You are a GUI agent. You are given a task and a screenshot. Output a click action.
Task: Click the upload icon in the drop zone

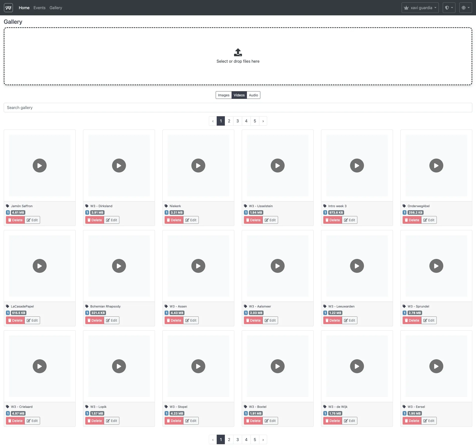click(238, 52)
